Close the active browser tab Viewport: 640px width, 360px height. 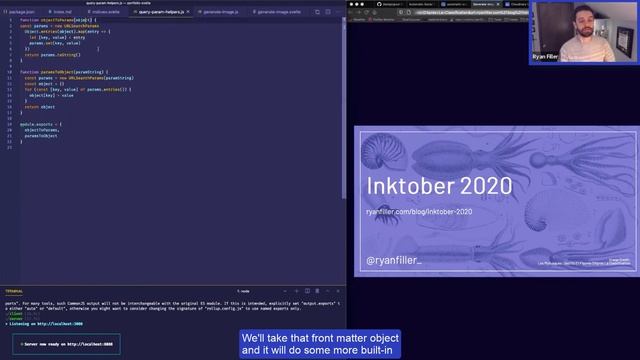498,4
